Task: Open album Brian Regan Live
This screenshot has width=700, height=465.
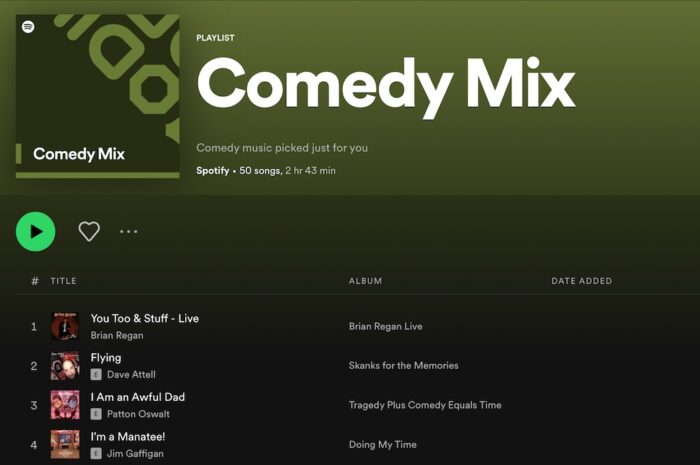Action: tap(386, 326)
